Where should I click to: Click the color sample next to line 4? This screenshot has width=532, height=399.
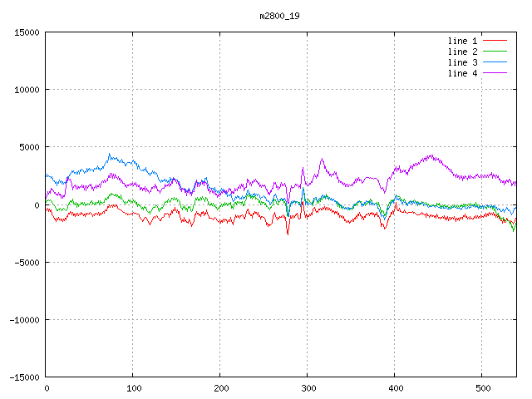[x=495, y=73]
